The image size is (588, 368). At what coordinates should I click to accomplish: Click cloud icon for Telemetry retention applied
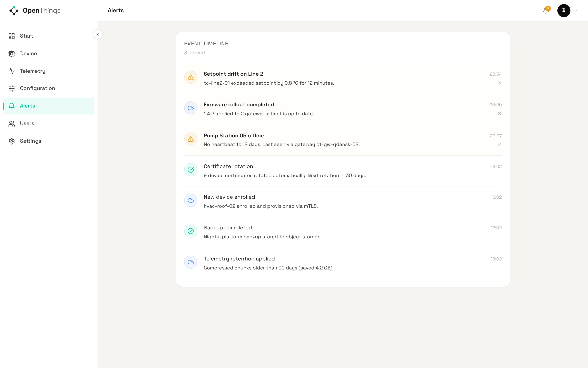191,262
